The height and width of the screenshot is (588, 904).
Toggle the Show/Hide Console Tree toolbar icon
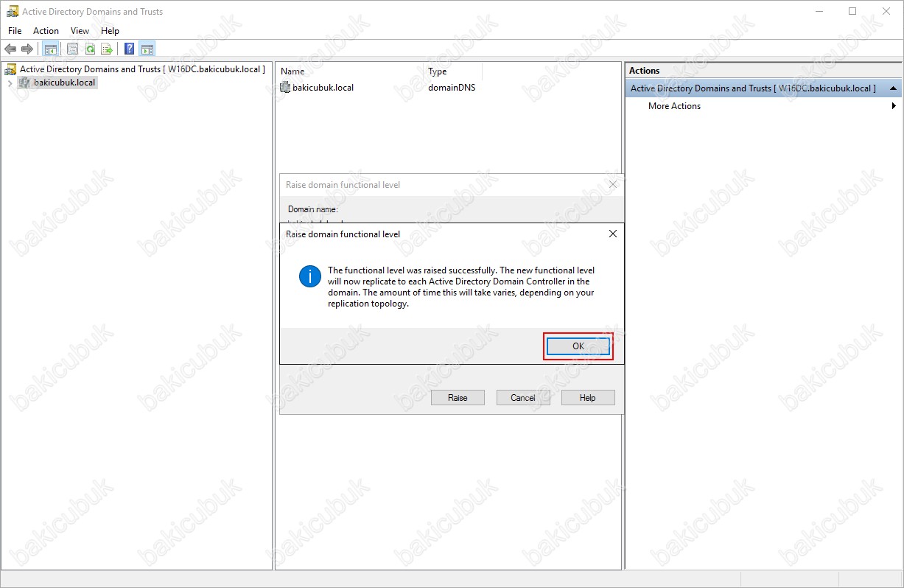point(50,49)
